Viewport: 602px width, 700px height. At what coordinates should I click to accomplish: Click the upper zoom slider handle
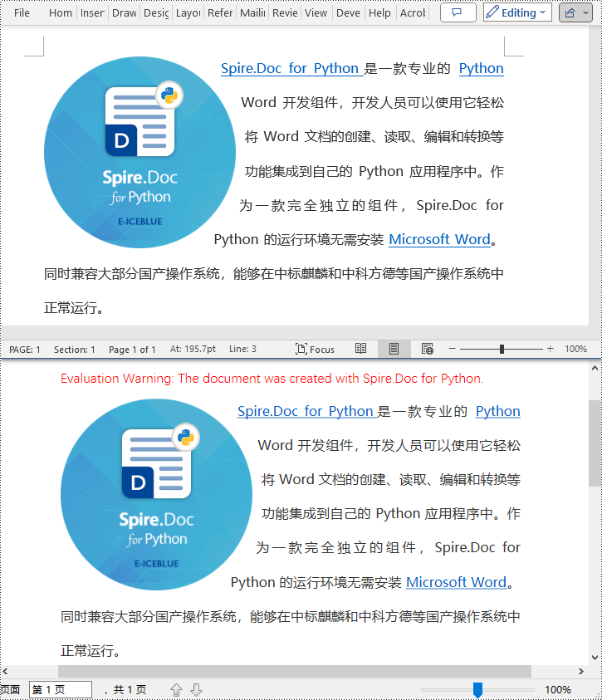tap(502, 349)
